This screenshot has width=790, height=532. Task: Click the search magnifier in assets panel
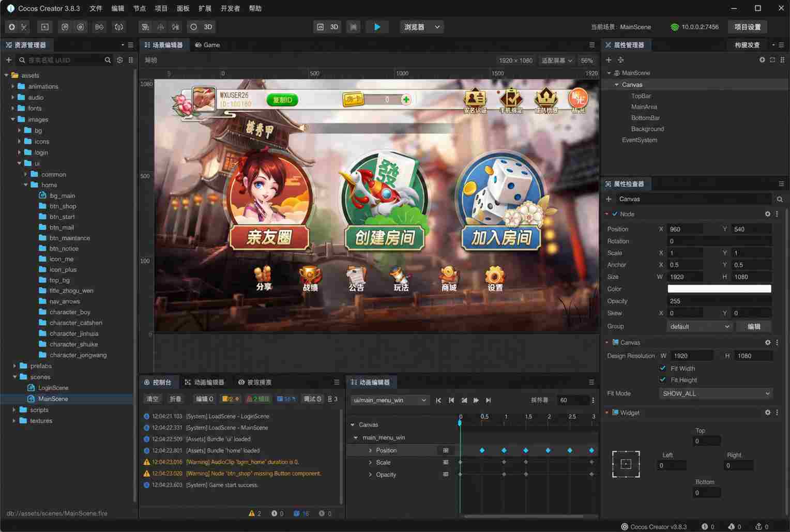coord(108,60)
